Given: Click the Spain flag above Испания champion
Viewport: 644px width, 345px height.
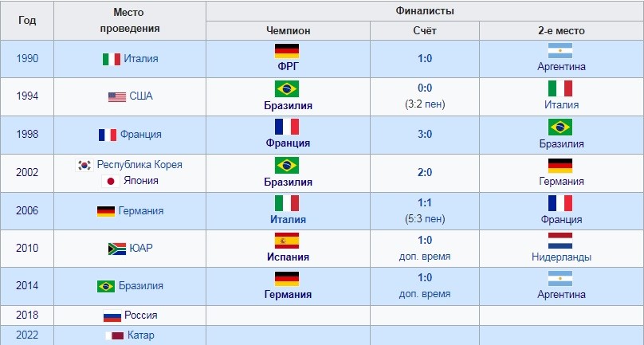Looking at the screenshot, I should [287, 241].
